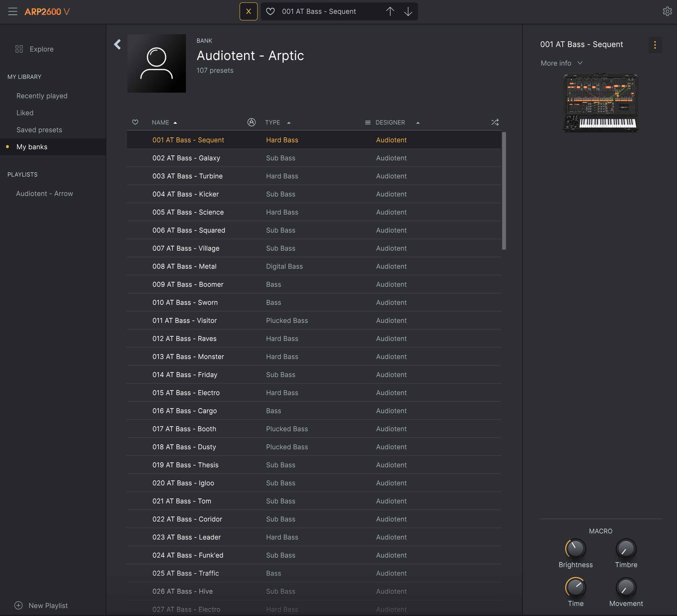This screenshot has height=616, width=677.
Task: Open settings gear icon
Action: click(667, 11)
